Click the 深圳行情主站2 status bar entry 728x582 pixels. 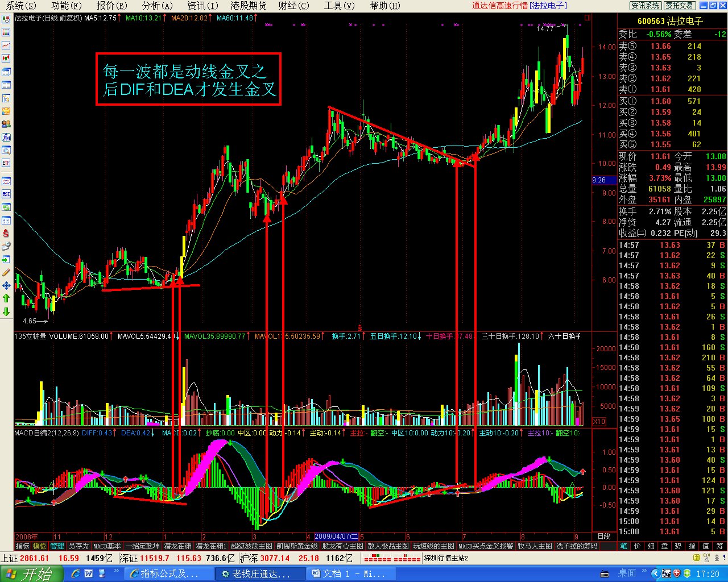[x=446, y=558]
